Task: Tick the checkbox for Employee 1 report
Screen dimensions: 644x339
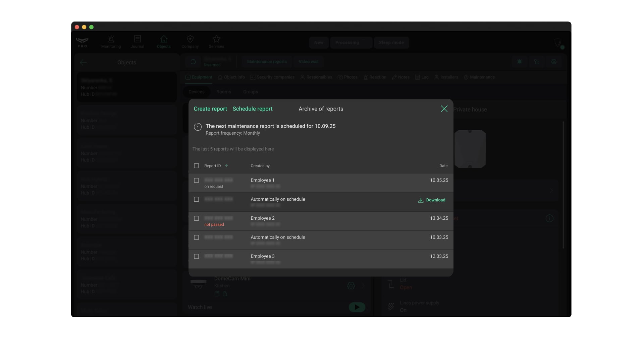Action: click(197, 181)
